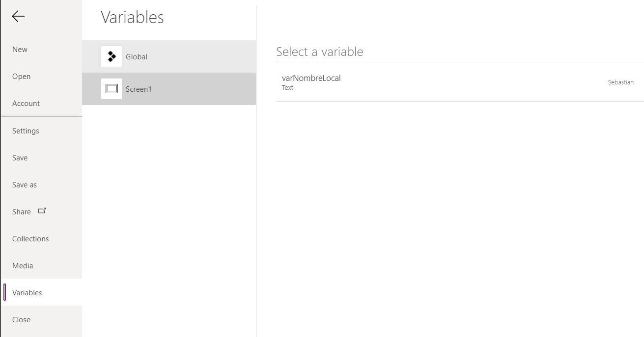Screen dimensions: 644x337
Task: Click Open to browse existing apps
Action: coord(22,76)
